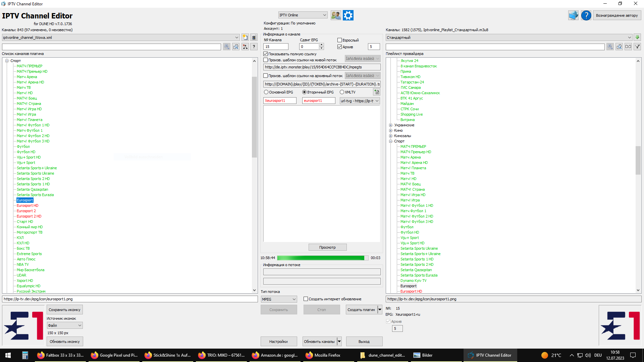The height and width of the screenshot is (362, 644).
Task: Open the blue question mark help
Action: click(586, 15)
